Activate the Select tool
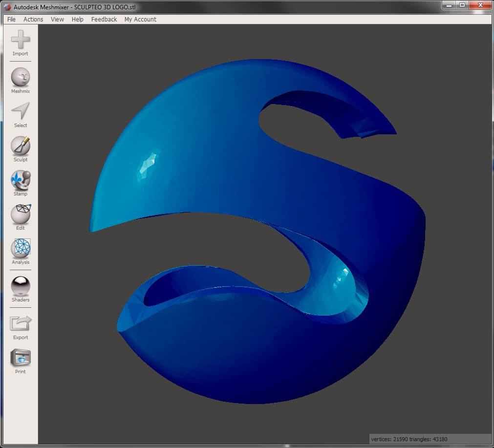This screenshot has height=448, width=494. coord(20,112)
